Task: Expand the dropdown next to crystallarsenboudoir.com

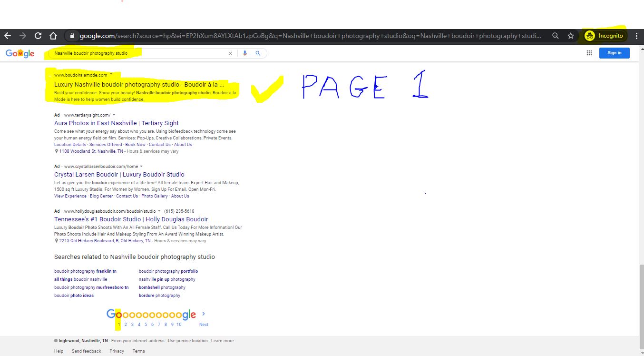Action: 141,166
